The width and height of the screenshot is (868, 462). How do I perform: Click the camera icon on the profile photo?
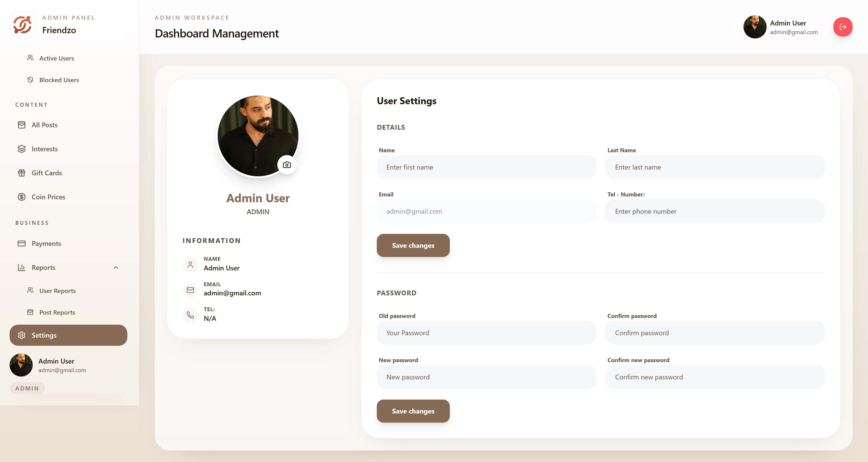click(x=287, y=165)
